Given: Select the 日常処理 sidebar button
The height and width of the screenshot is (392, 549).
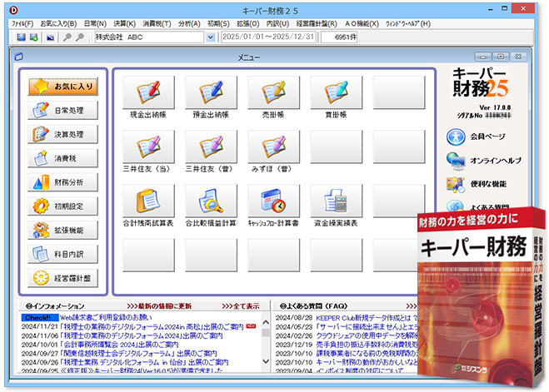Looking at the screenshot, I should 63,110.
